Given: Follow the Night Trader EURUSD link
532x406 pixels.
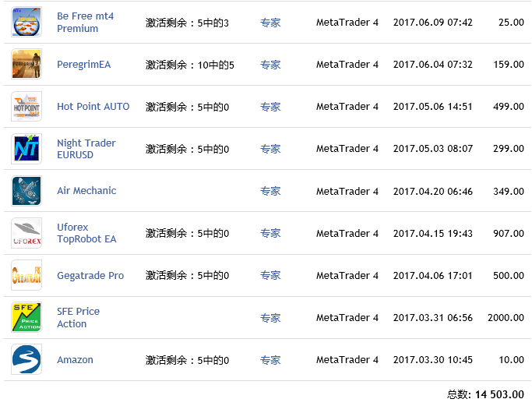Looking at the screenshot, I should [x=86, y=149].
